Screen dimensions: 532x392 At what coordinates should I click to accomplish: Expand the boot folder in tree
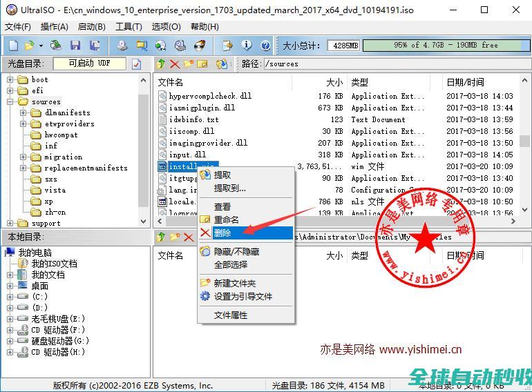click(x=10, y=79)
